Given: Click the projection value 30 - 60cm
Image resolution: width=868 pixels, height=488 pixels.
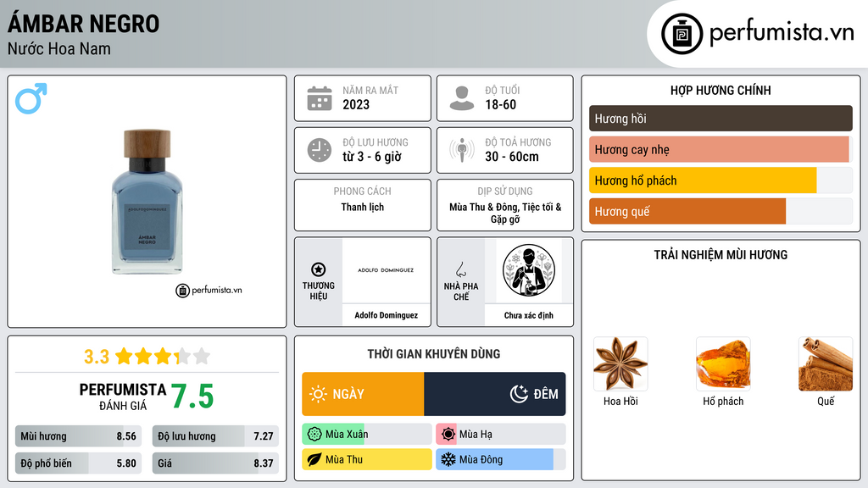Looking at the screenshot, I should click(512, 157).
